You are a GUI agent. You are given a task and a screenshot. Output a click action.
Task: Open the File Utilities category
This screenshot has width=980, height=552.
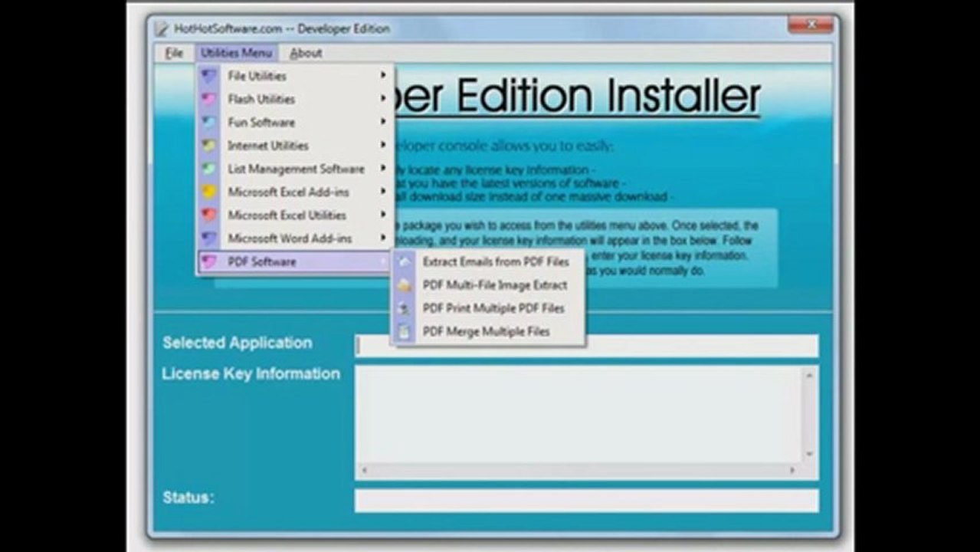click(295, 76)
